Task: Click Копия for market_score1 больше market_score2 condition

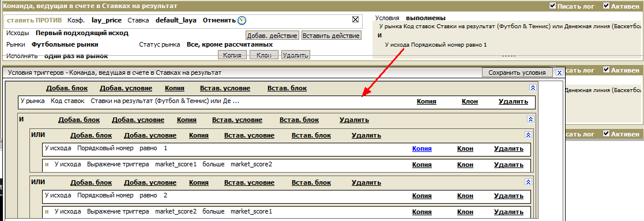Action: tap(422, 165)
